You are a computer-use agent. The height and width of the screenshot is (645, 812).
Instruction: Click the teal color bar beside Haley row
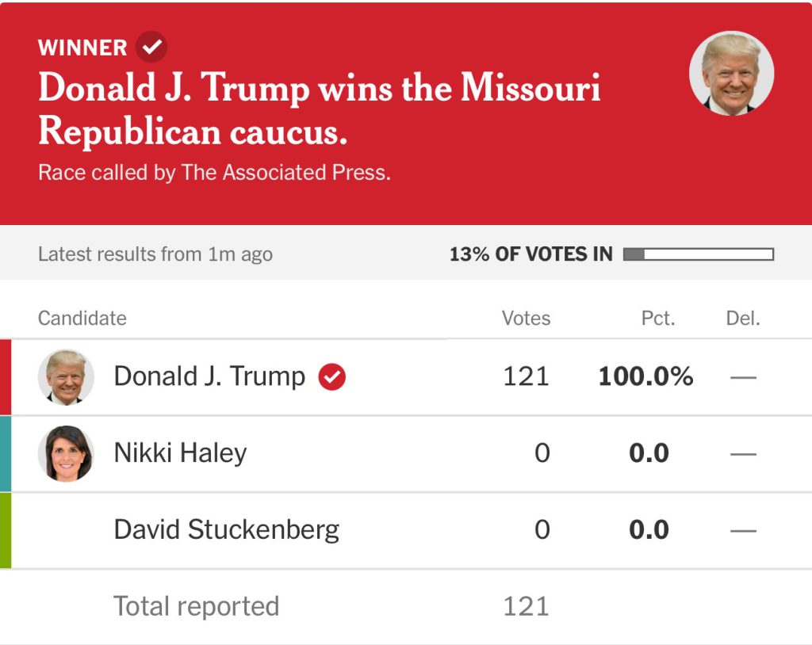[x=6, y=453]
